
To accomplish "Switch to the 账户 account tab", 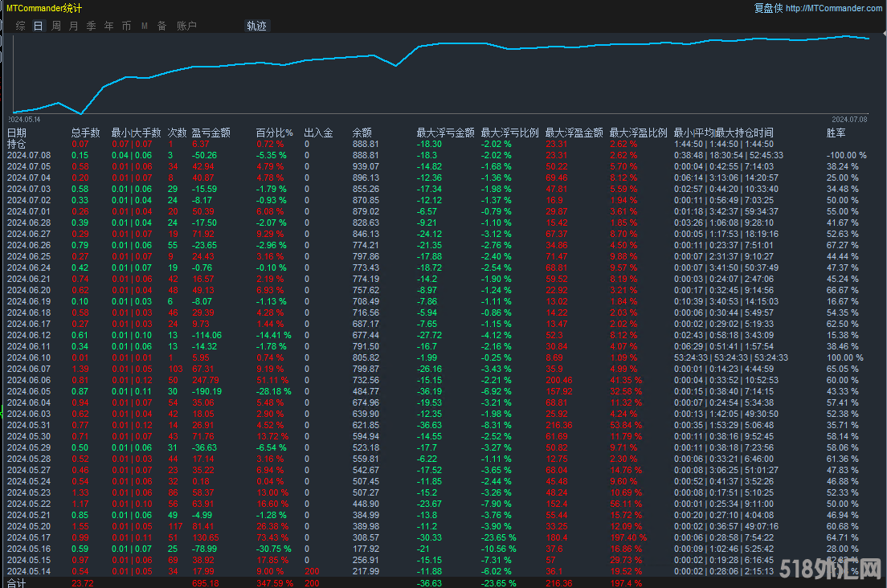I will coord(186,26).
